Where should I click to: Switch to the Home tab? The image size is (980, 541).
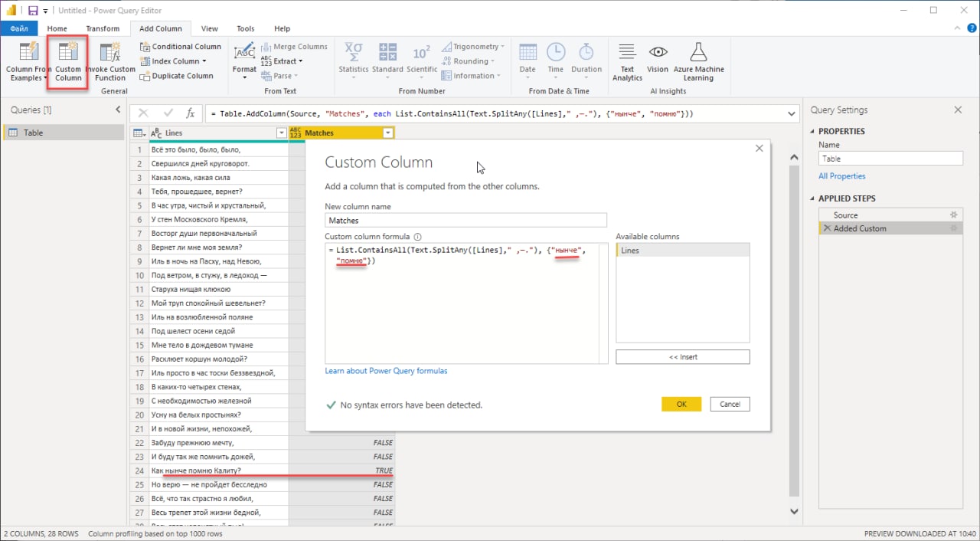click(57, 28)
